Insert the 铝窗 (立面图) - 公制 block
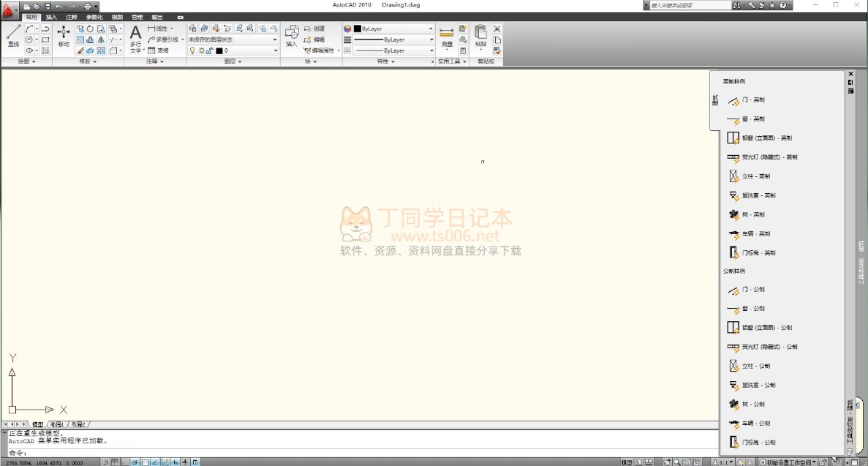Screen dimensions: 868x466 coord(760,328)
